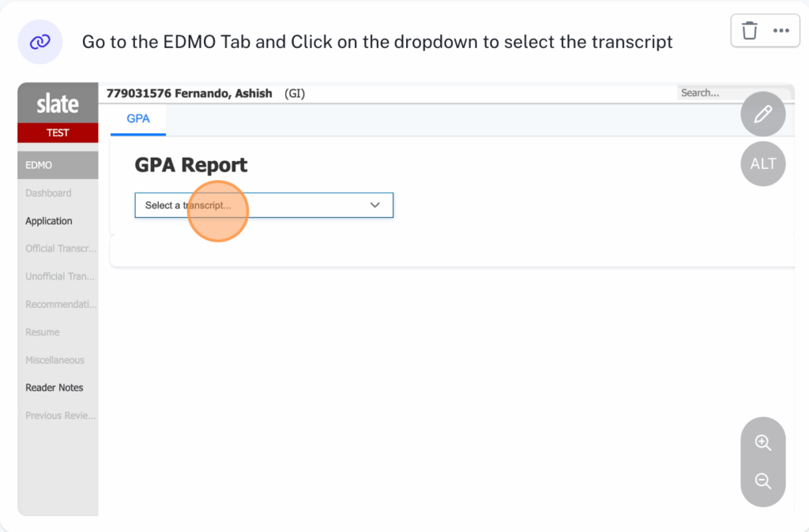The height and width of the screenshot is (532, 809).
Task: Click the link icon beside the step title
Action: click(x=40, y=42)
